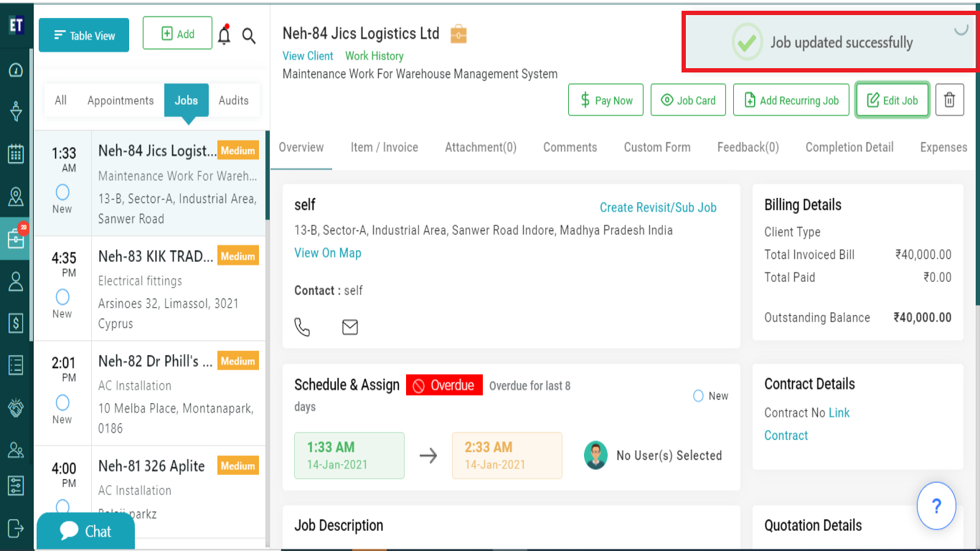Viewport: 980px width, 551px height.
Task: Click Add Recurring Job
Action: (x=791, y=100)
